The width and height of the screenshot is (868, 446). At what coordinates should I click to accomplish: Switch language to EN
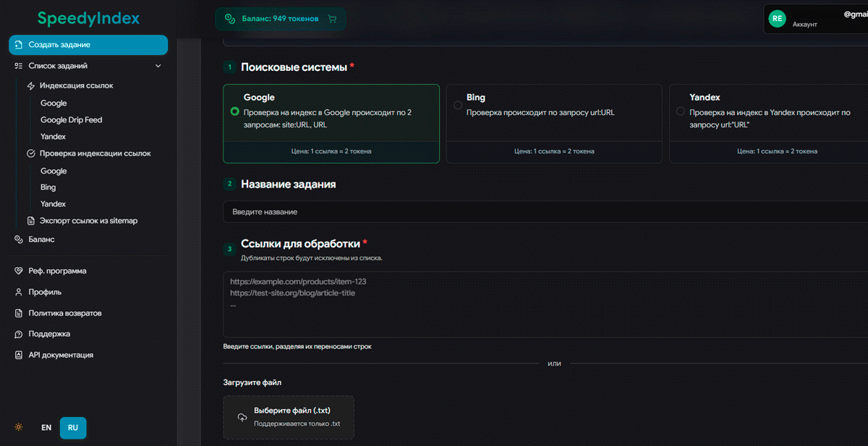pyautogui.click(x=46, y=428)
